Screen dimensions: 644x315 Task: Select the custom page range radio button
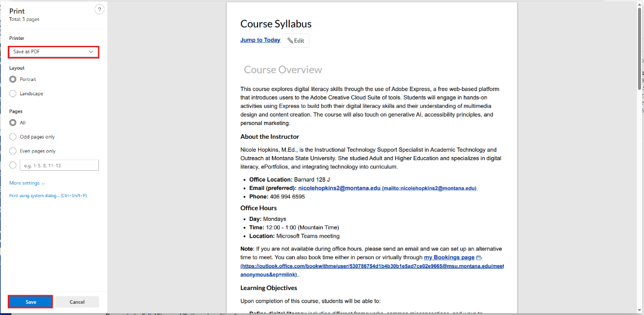[x=13, y=166]
